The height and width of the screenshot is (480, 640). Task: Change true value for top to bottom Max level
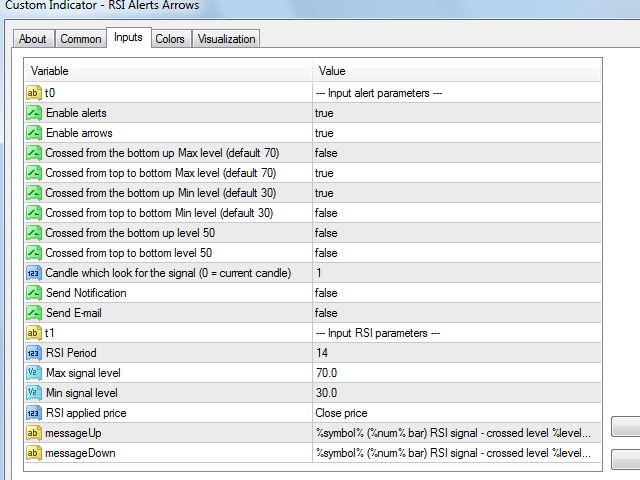point(457,173)
